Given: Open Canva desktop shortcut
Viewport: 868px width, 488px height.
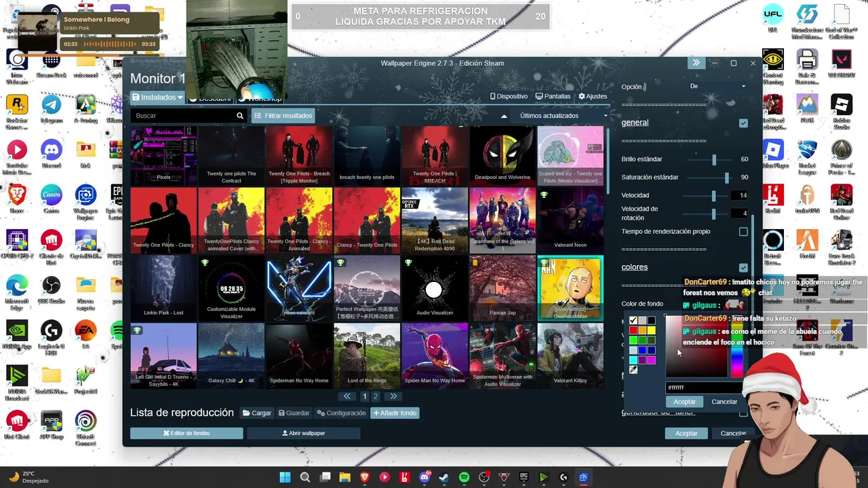Looking at the screenshot, I should pos(52,199).
